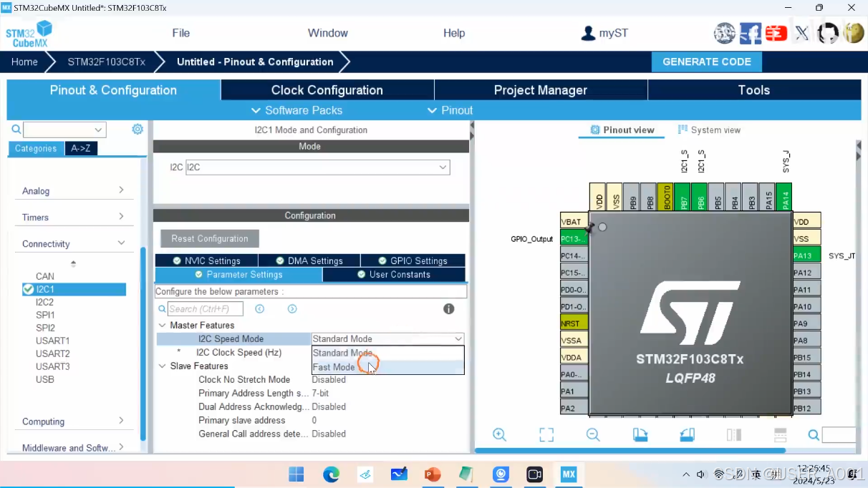868x488 pixels.
Task: Click the zoom out icon under the pinout
Action: click(593, 434)
